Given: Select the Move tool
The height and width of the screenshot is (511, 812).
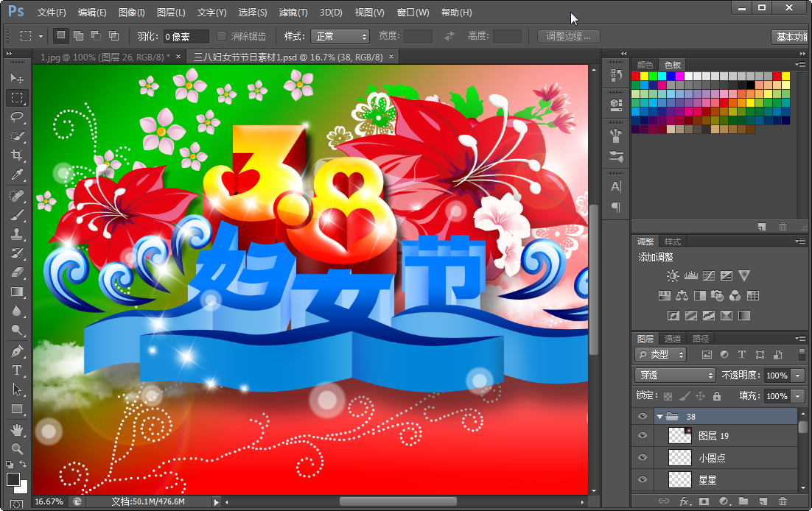Looking at the screenshot, I should click(17, 78).
